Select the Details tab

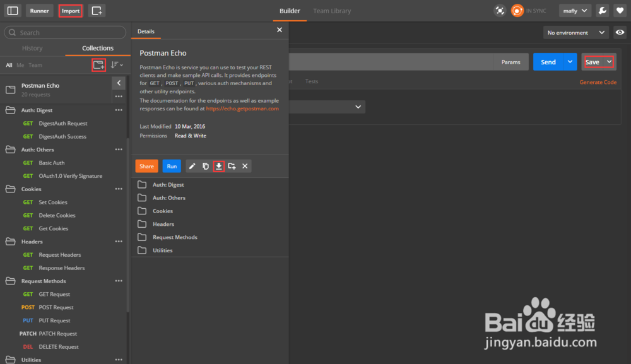(146, 32)
